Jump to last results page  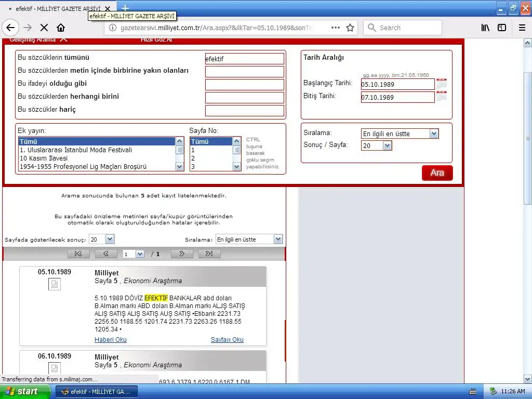coord(209,254)
